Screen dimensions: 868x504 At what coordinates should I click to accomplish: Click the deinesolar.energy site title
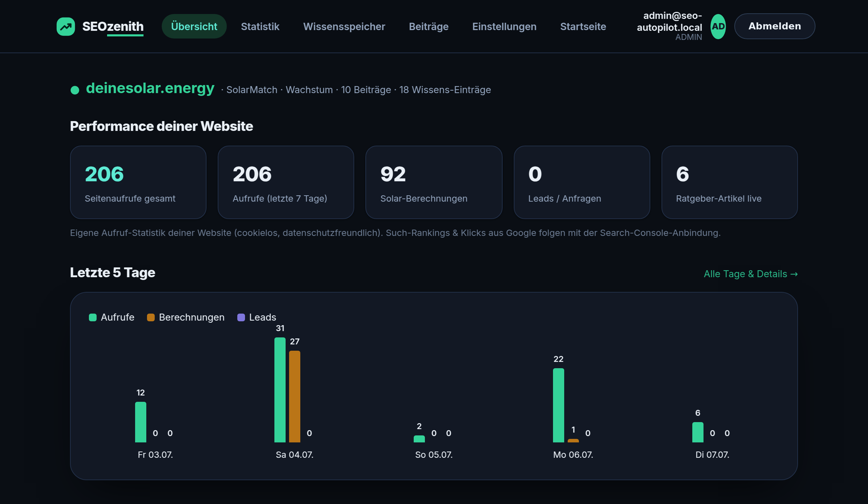[x=150, y=88]
